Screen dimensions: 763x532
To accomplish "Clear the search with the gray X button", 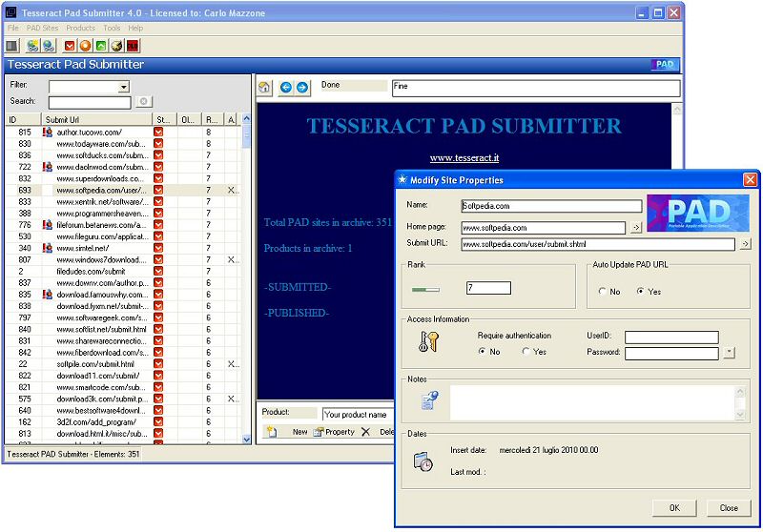I will [143, 101].
